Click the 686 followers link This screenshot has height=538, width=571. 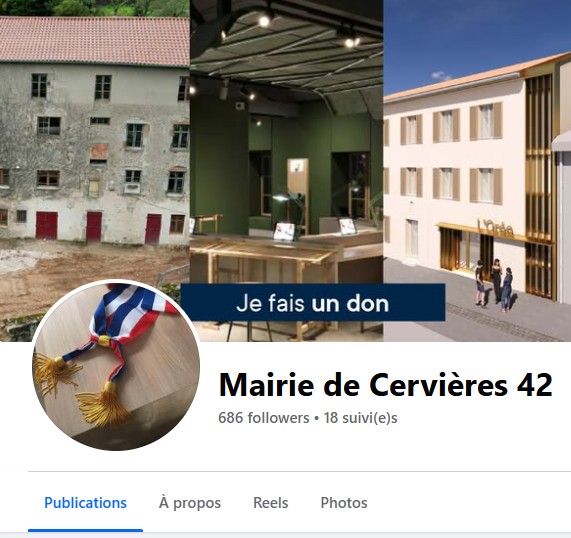pyautogui.click(x=264, y=418)
